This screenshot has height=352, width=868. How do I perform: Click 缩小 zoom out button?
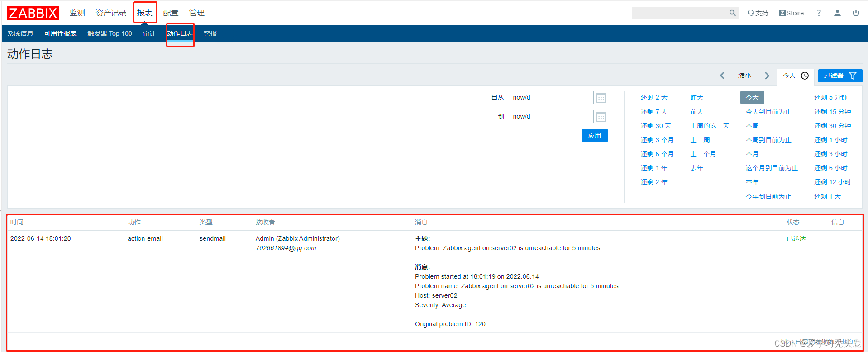[x=744, y=76]
